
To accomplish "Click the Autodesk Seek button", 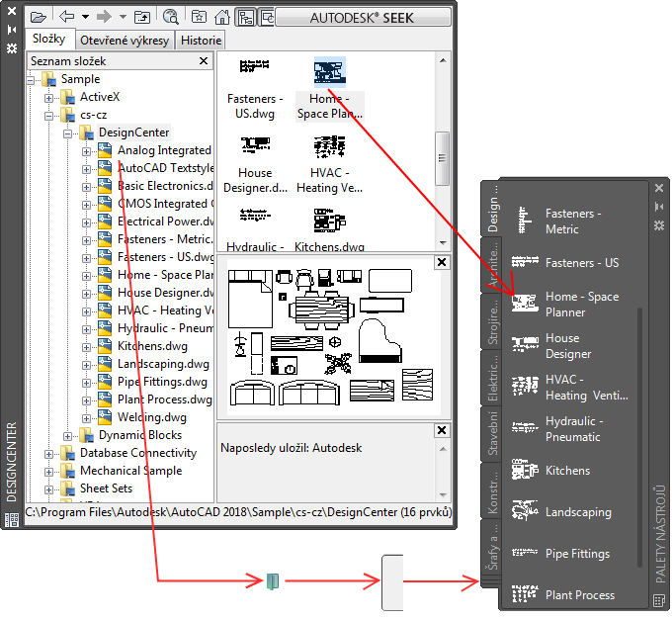I will (363, 18).
